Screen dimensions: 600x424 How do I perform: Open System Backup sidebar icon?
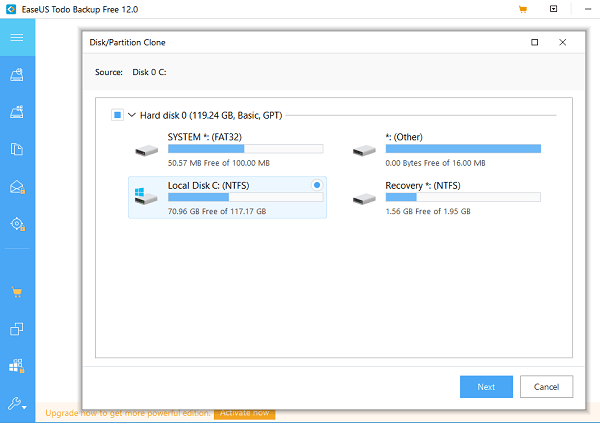coord(17,112)
